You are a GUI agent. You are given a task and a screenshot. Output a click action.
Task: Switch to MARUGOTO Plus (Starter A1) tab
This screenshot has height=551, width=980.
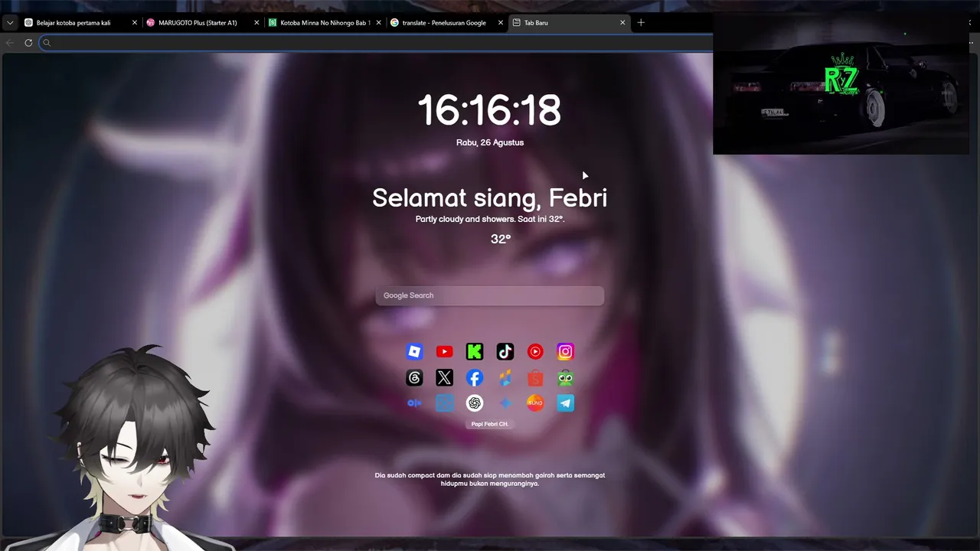pos(203,23)
